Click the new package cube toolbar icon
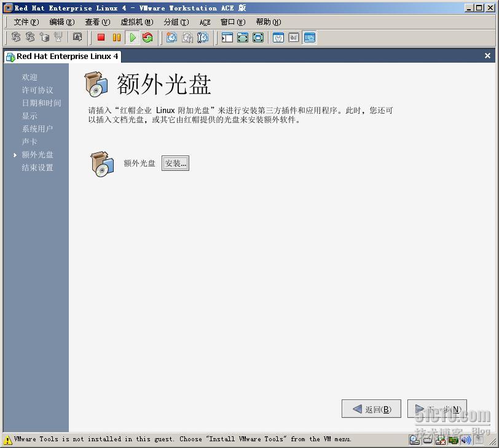The width and height of the screenshot is (499, 448). coord(44,37)
